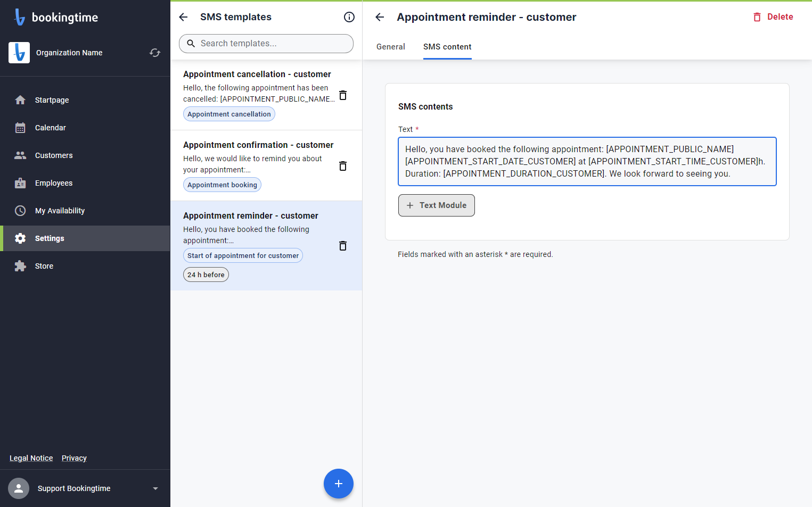Image resolution: width=812 pixels, height=507 pixels.
Task: Select the Appointment confirmation - customer template
Action: [266, 165]
